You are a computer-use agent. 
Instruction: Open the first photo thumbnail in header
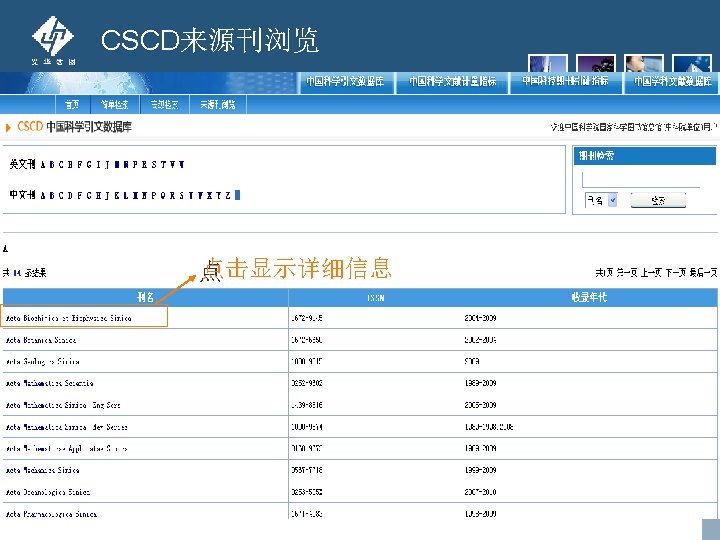tap(547, 63)
